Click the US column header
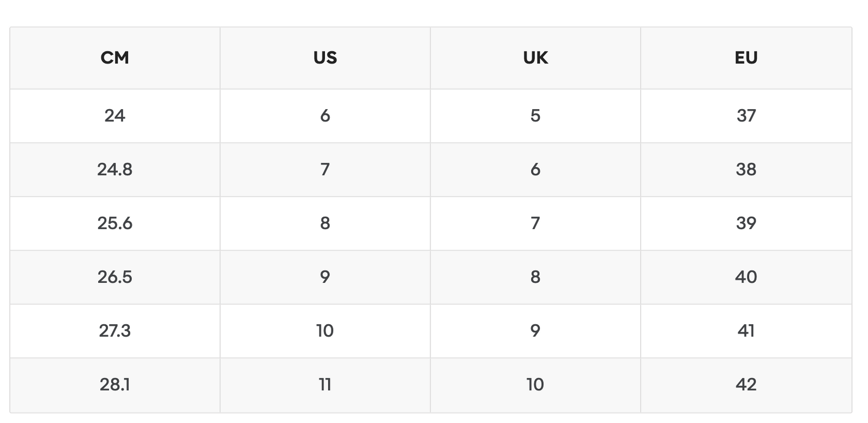 point(325,58)
